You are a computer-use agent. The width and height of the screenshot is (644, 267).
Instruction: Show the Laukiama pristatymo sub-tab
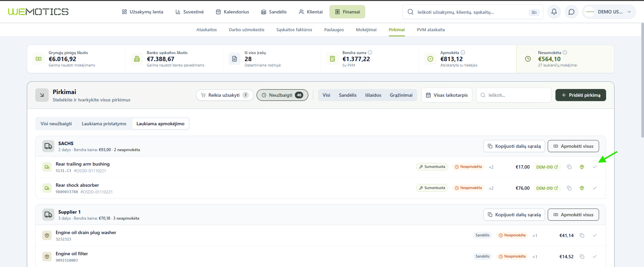[104, 124]
